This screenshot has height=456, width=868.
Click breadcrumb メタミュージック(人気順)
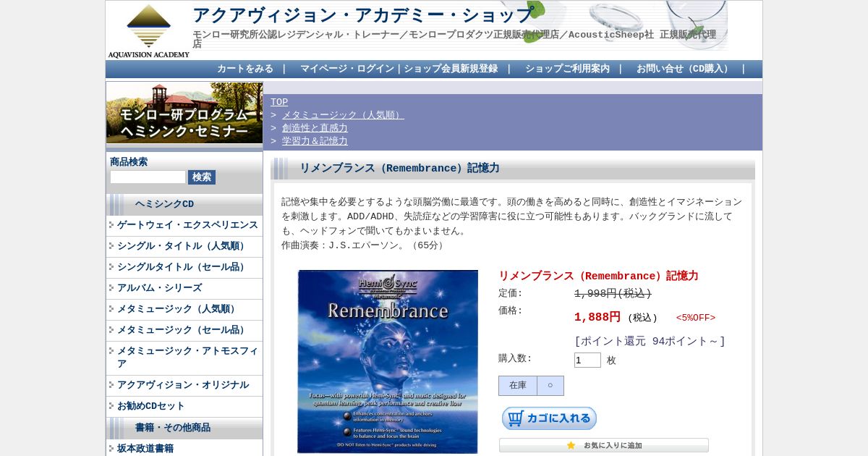(343, 115)
